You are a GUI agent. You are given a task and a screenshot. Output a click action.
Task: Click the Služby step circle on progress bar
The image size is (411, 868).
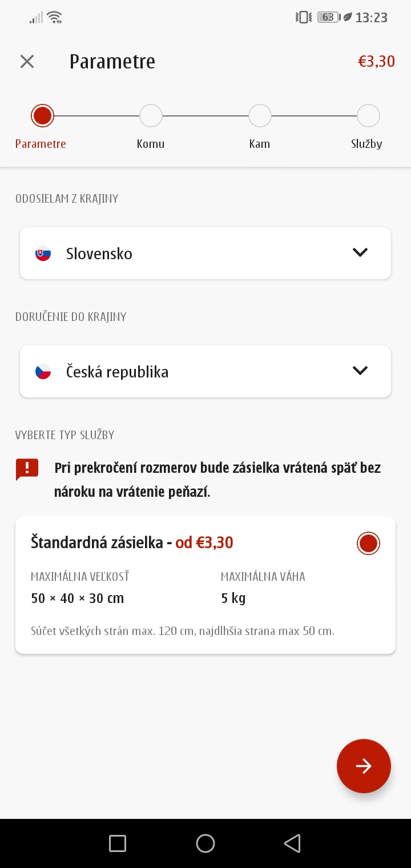(368, 116)
